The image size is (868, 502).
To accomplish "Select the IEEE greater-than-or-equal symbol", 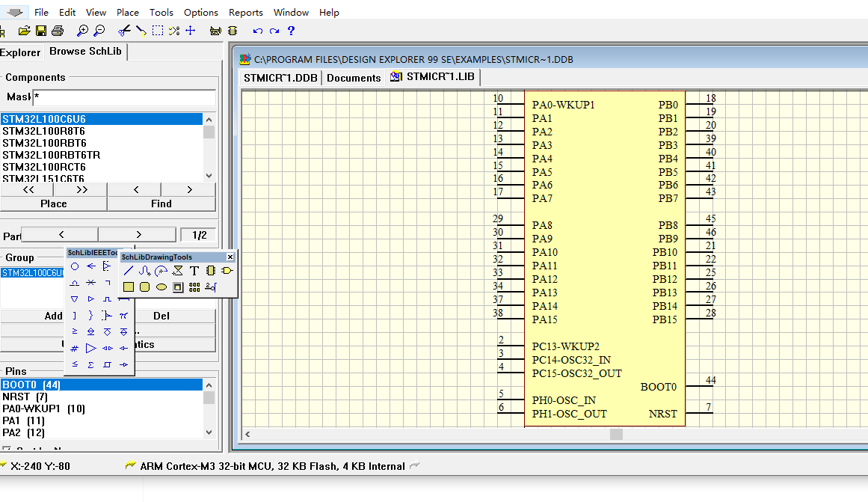I will [x=75, y=332].
